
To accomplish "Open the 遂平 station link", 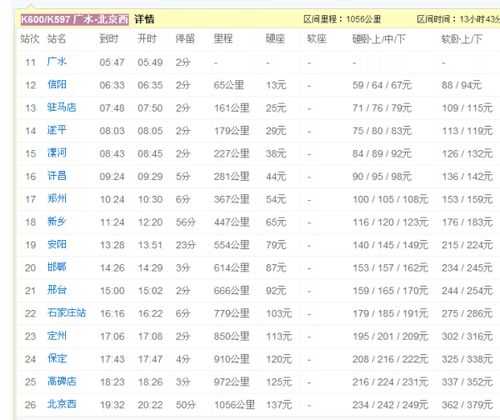I will coord(57,130).
